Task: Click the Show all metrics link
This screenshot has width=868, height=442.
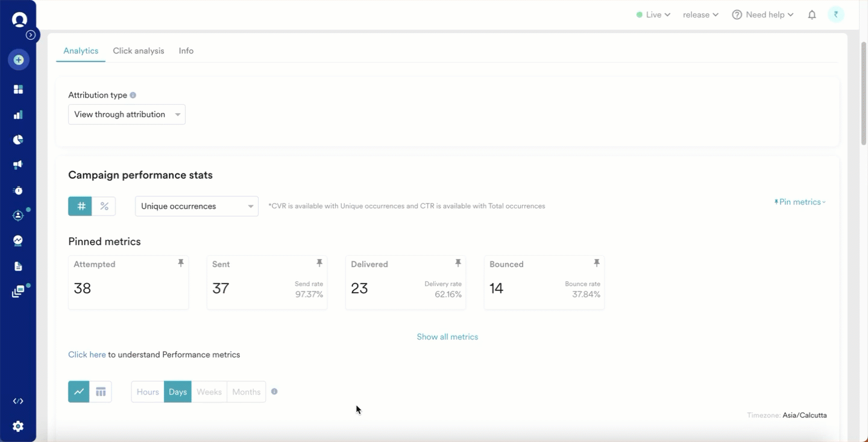Action: [447, 337]
